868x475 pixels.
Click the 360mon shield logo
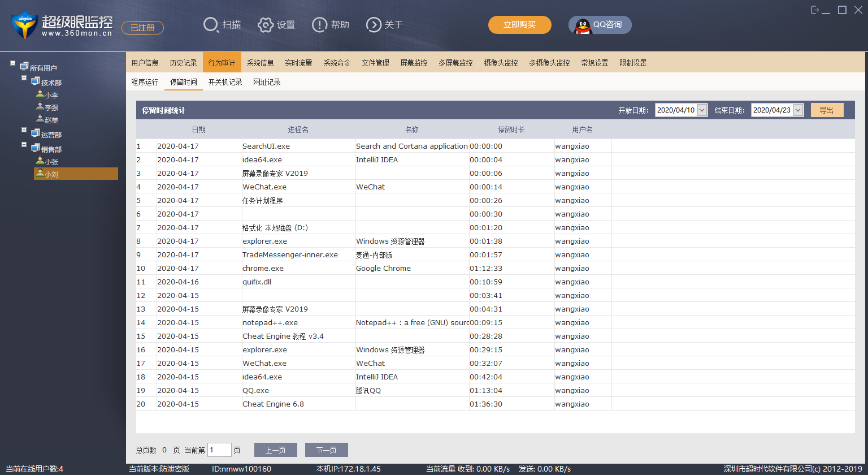point(24,25)
